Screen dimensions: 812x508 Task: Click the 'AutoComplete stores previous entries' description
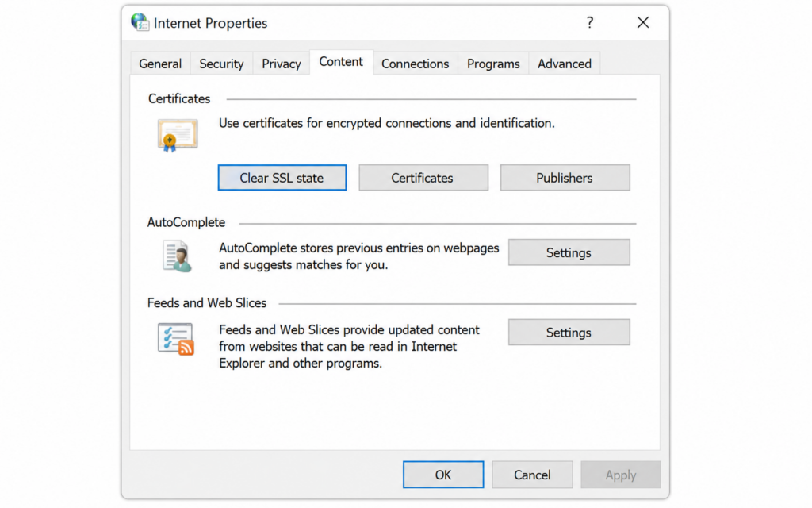[x=359, y=256]
